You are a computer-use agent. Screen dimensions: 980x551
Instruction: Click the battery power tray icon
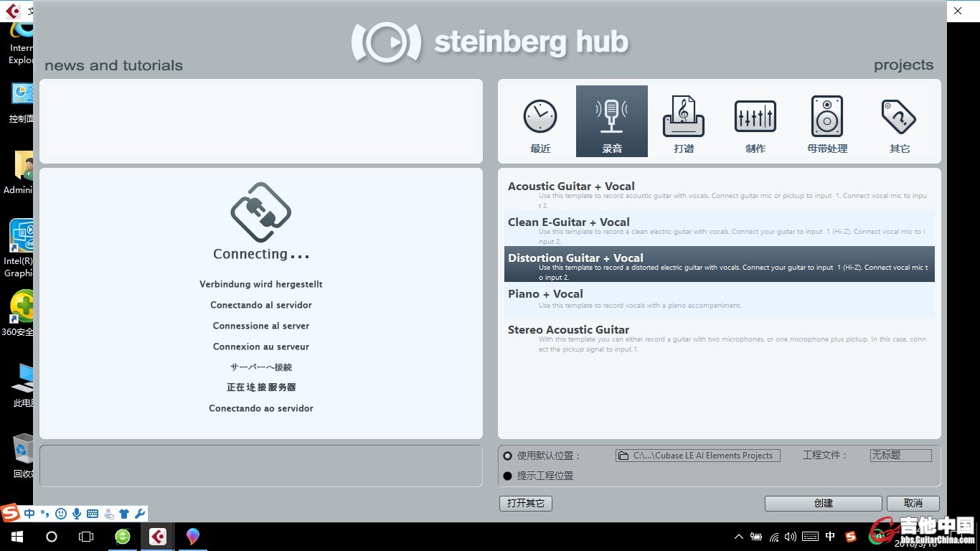(x=756, y=537)
